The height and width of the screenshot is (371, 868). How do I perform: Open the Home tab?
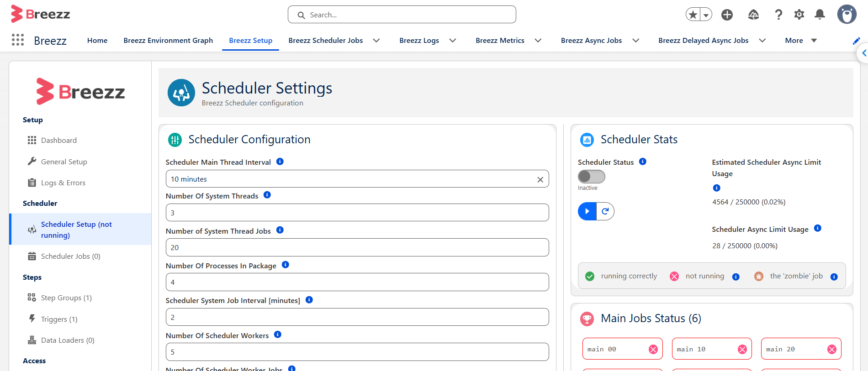tap(97, 40)
